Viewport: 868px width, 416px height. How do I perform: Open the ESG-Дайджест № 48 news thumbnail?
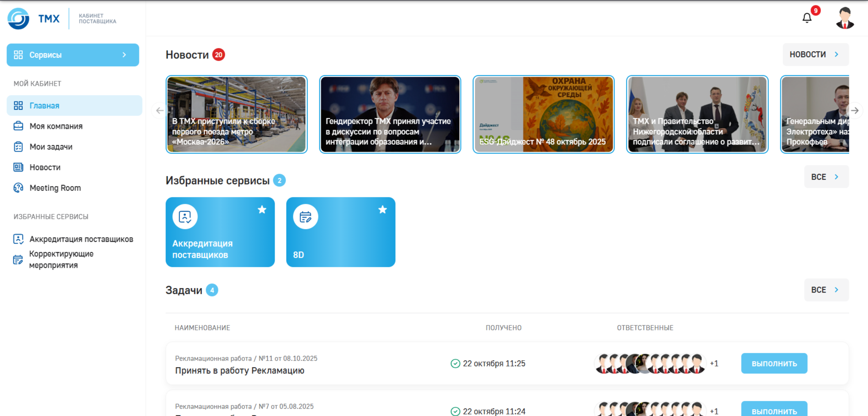click(543, 114)
